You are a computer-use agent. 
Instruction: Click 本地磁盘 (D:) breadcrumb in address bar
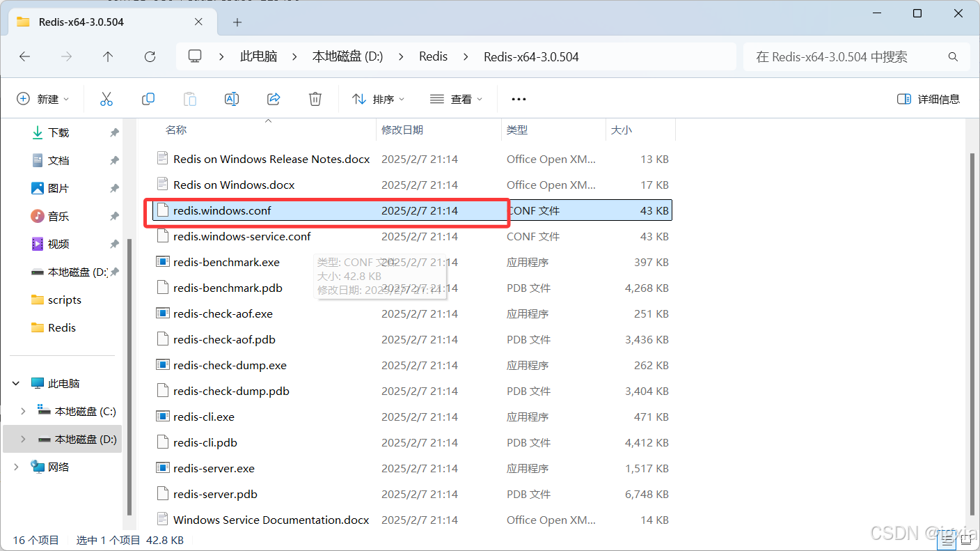click(347, 56)
